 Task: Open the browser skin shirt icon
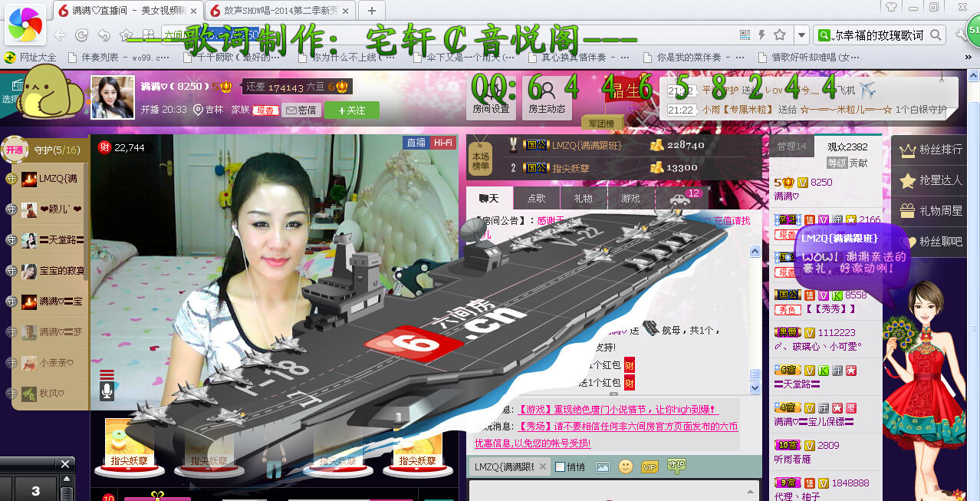pyautogui.click(x=891, y=7)
